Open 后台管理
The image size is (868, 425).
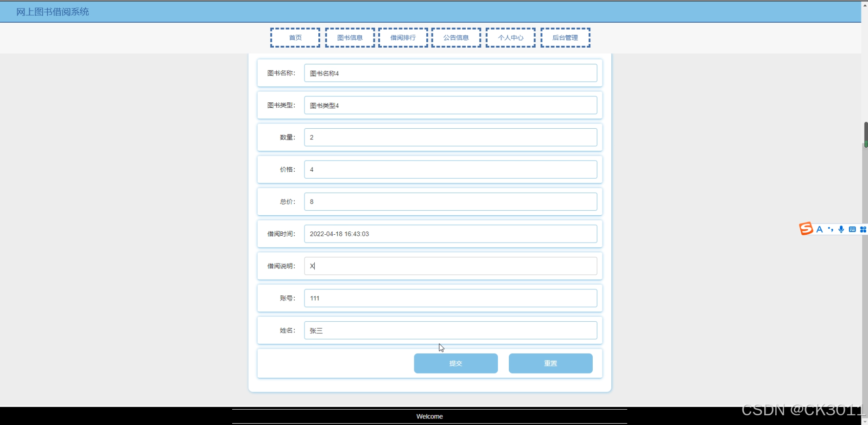coord(565,37)
